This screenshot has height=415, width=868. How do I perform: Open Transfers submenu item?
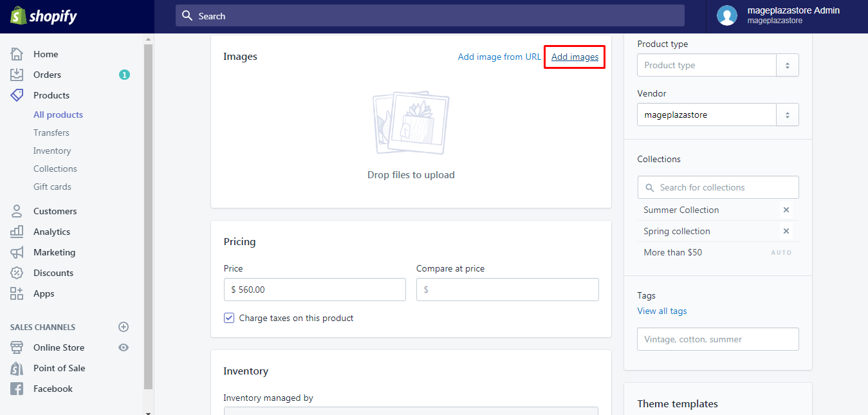51,133
